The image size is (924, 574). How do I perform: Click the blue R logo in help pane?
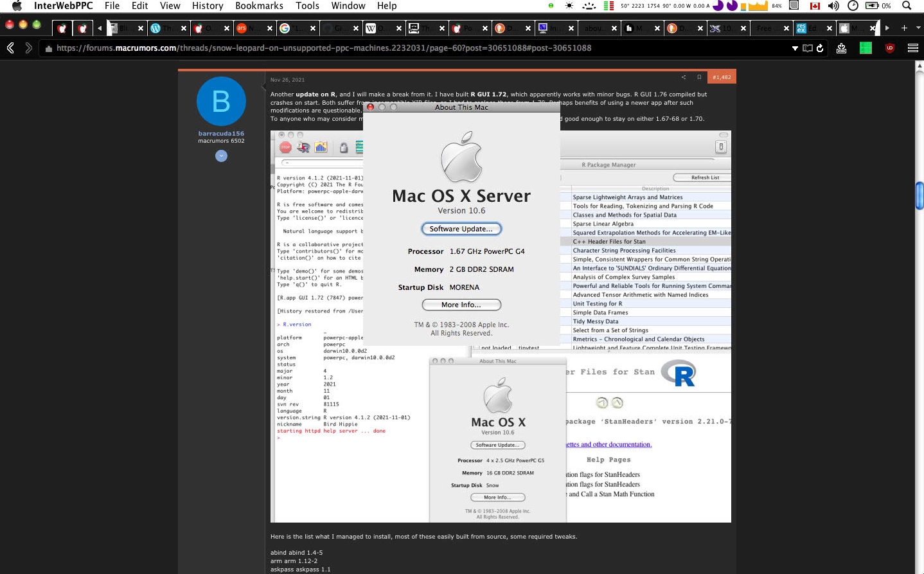[x=679, y=373]
